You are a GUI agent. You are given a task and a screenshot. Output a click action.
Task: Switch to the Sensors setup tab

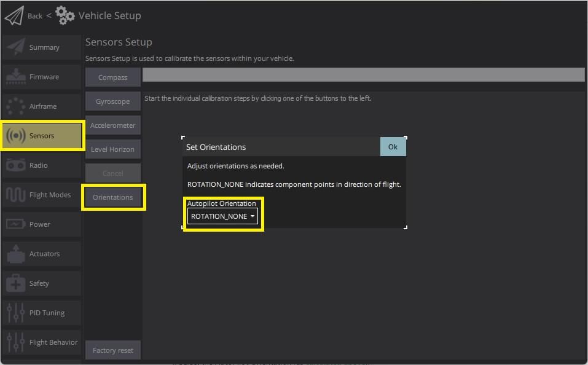[x=42, y=136]
